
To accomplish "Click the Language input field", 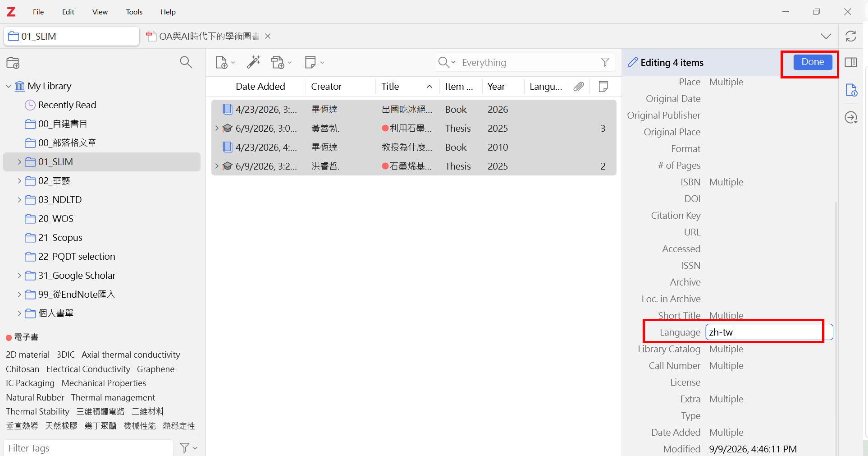I will (769, 332).
